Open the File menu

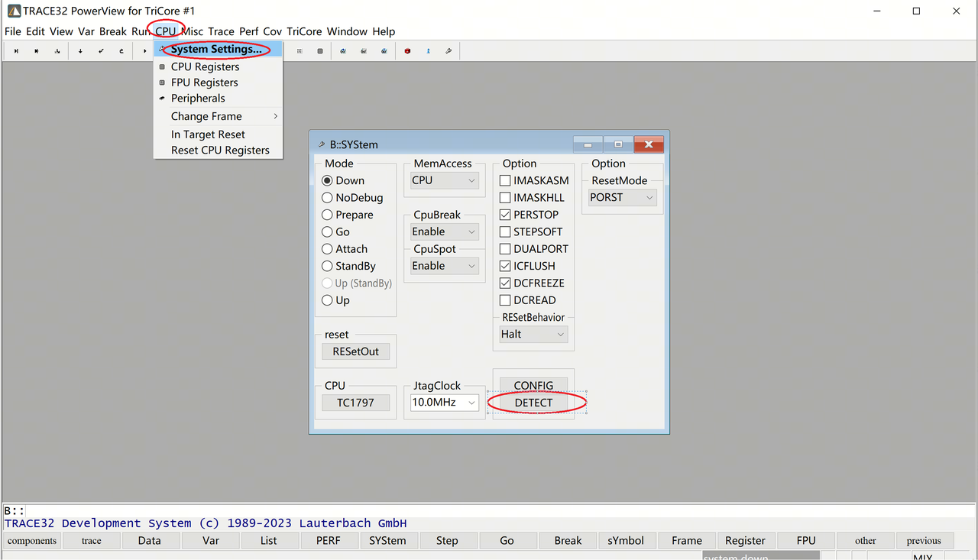coord(13,31)
